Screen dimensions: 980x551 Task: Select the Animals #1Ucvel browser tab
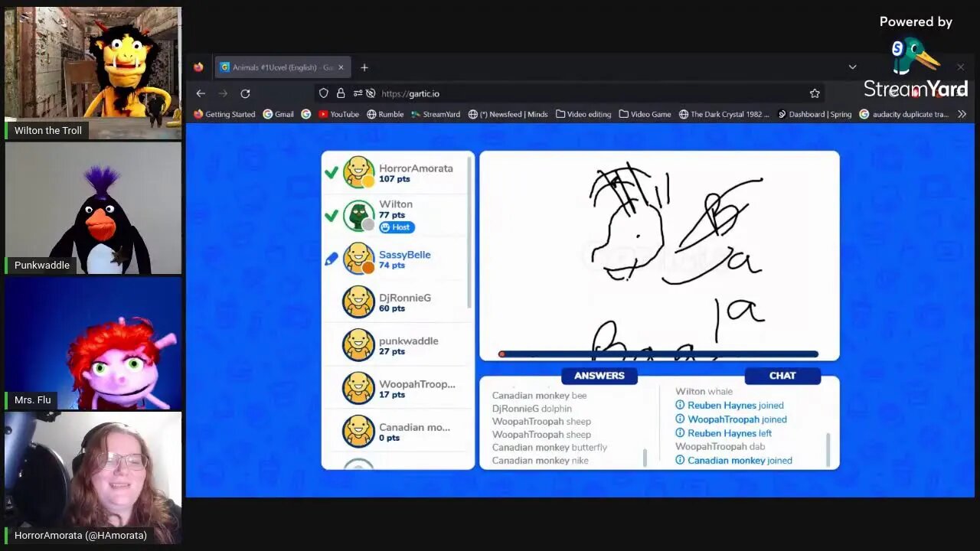(282, 67)
